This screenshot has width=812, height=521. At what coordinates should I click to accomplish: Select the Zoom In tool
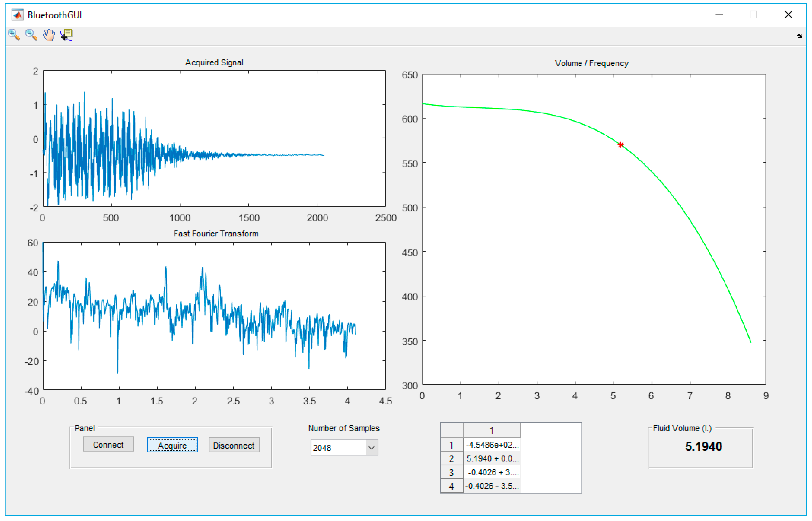[x=14, y=35]
